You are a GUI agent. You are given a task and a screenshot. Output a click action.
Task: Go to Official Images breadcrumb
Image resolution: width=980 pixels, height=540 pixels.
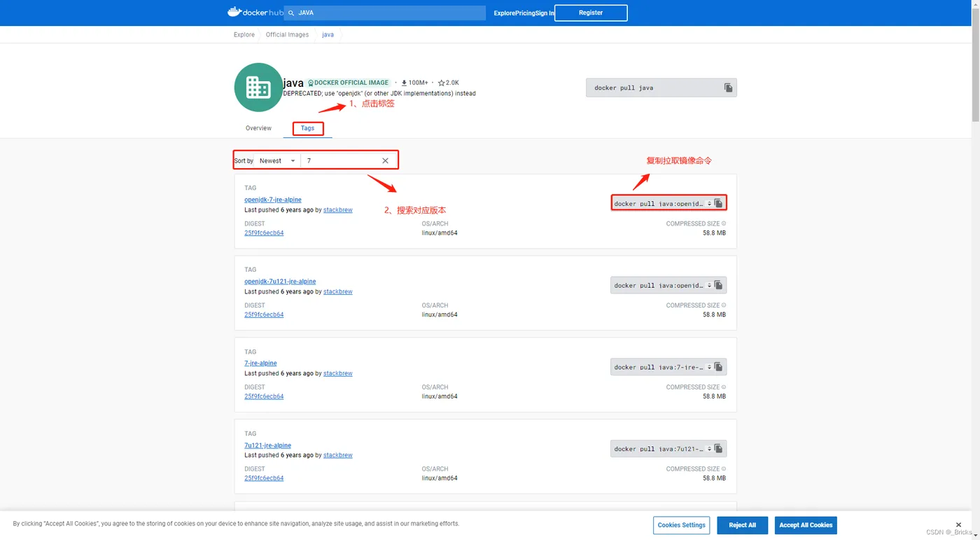coord(287,34)
